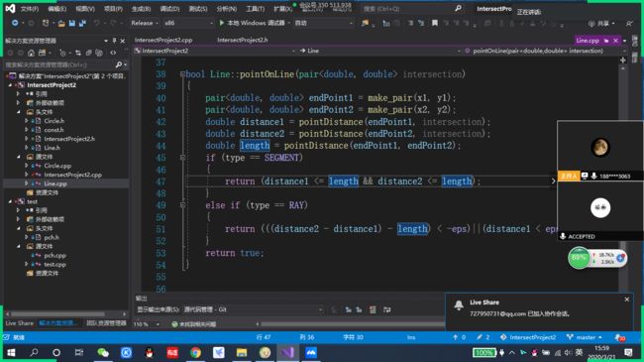
Task: Click the Open File folder icon
Action: point(61,24)
